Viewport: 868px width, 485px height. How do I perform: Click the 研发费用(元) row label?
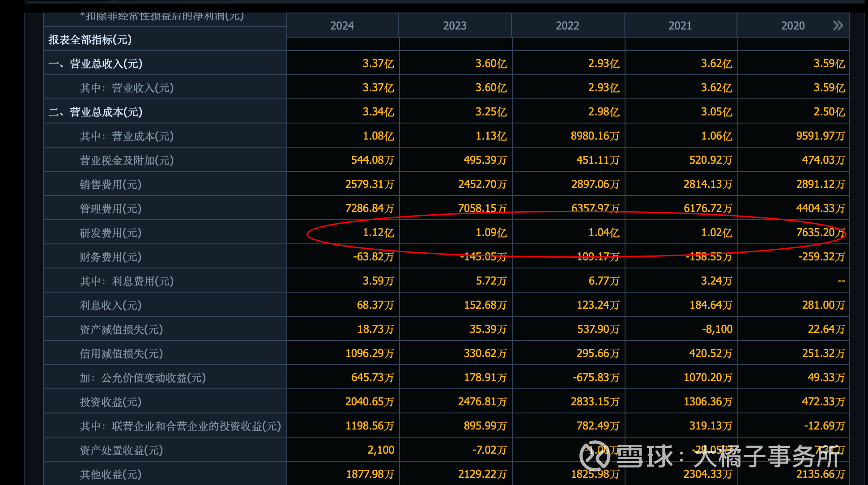111,233
